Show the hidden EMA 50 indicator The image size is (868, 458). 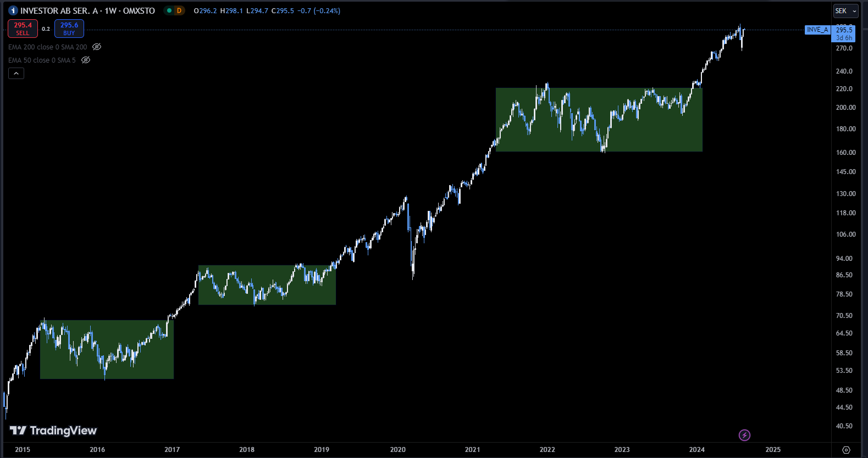(x=86, y=60)
